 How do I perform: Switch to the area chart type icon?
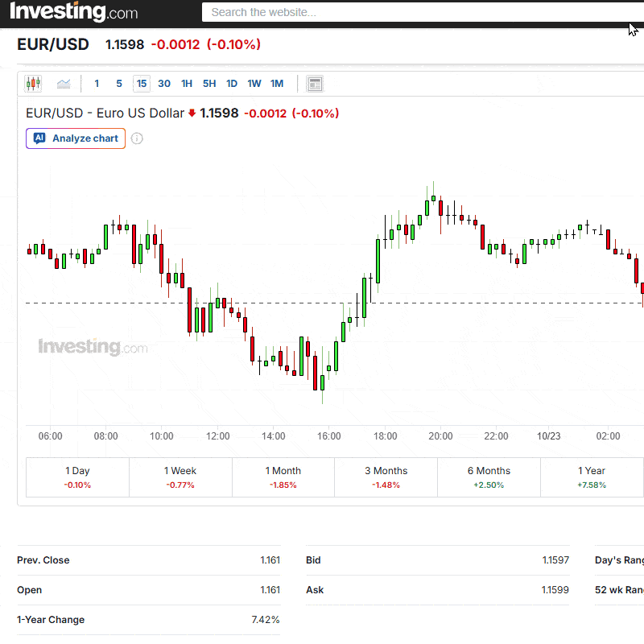[x=64, y=84]
